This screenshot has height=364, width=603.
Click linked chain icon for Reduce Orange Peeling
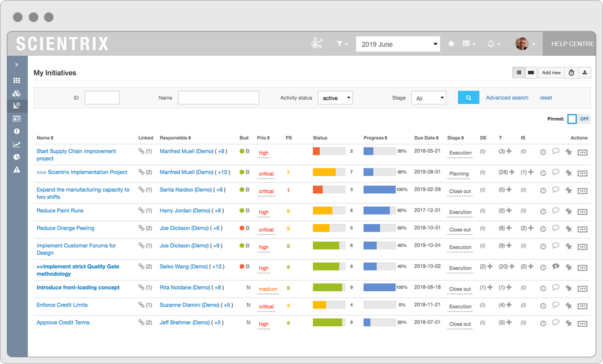(141, 228)
